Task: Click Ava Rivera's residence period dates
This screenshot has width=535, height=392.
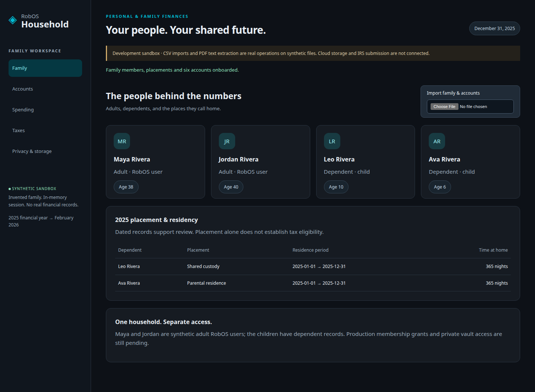Action: pyautogui.click(x=319, y=283)
